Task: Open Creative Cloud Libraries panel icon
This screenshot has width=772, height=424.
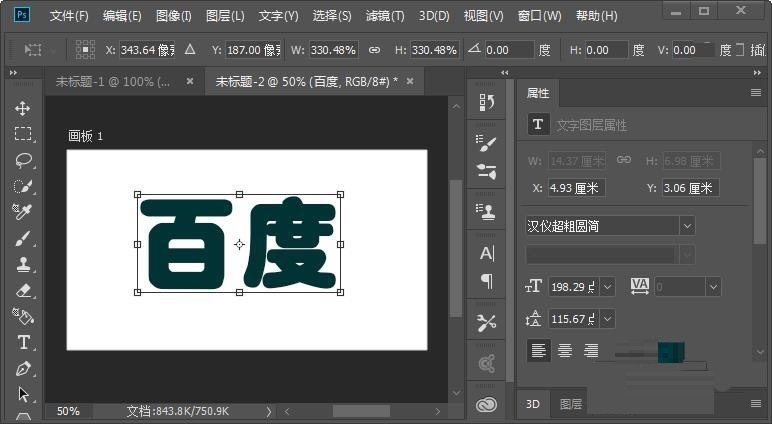Action: coord(487,403)
